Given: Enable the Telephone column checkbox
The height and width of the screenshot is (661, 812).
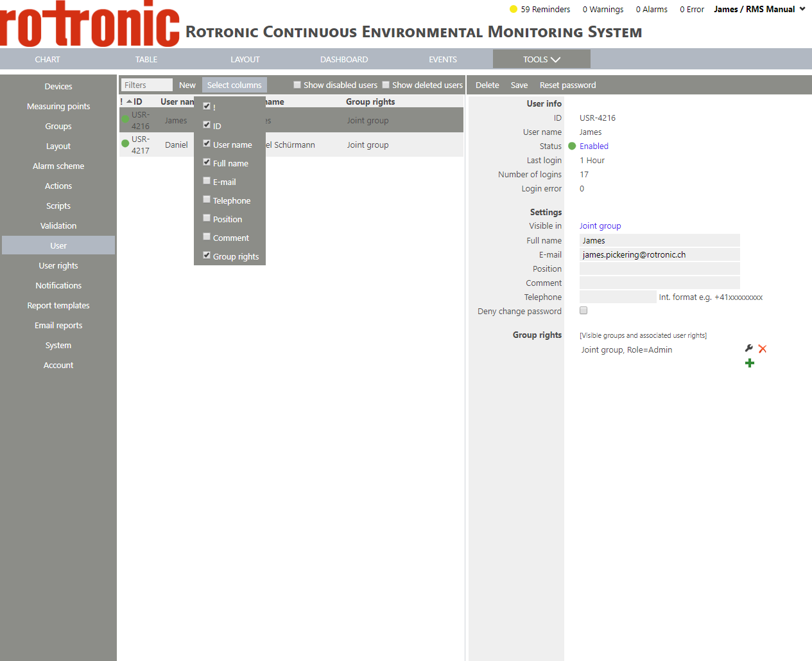Looking at the screenshot, I should [x=207, y=199].
